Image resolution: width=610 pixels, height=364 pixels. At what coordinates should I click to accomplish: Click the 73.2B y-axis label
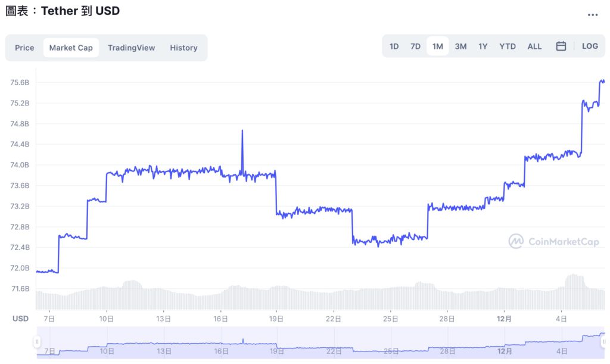click(x=20, y=206)
